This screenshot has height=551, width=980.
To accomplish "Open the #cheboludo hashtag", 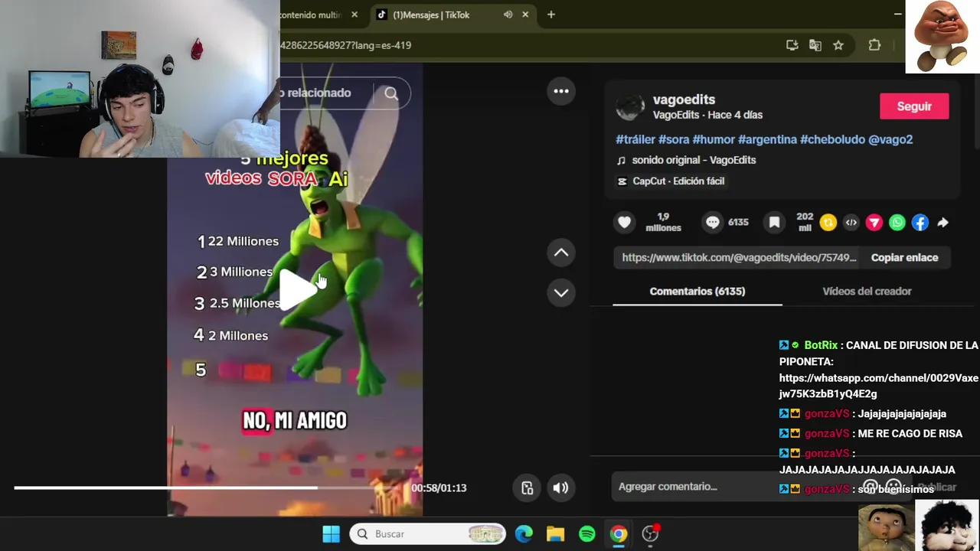I will (x=832, y=139).
